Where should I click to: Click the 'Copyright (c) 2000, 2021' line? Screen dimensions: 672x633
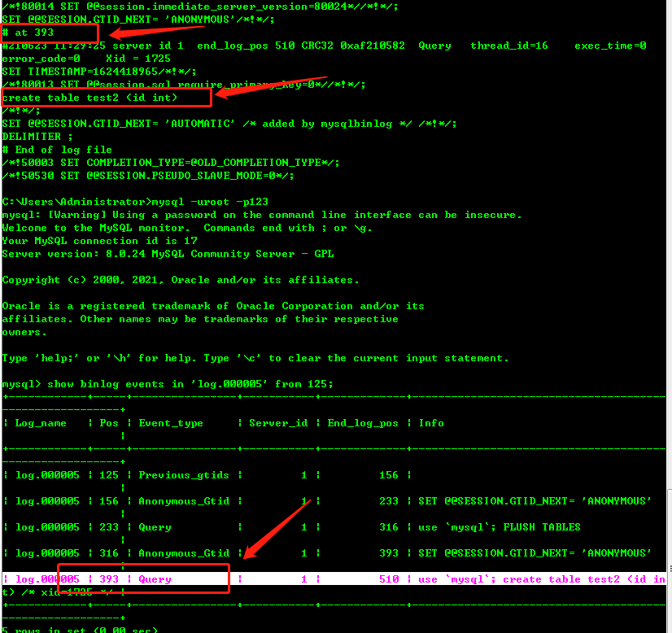pyautogui.click(x=181, y=280)
